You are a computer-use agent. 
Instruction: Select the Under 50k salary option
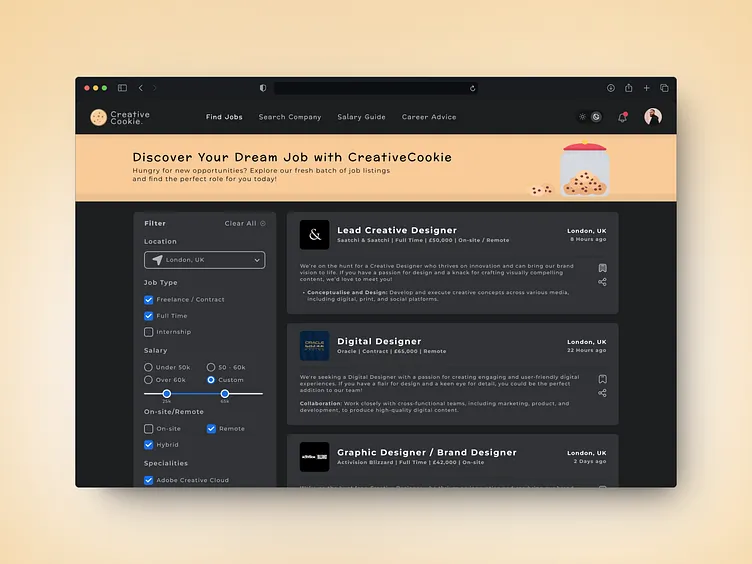(149, 367)
